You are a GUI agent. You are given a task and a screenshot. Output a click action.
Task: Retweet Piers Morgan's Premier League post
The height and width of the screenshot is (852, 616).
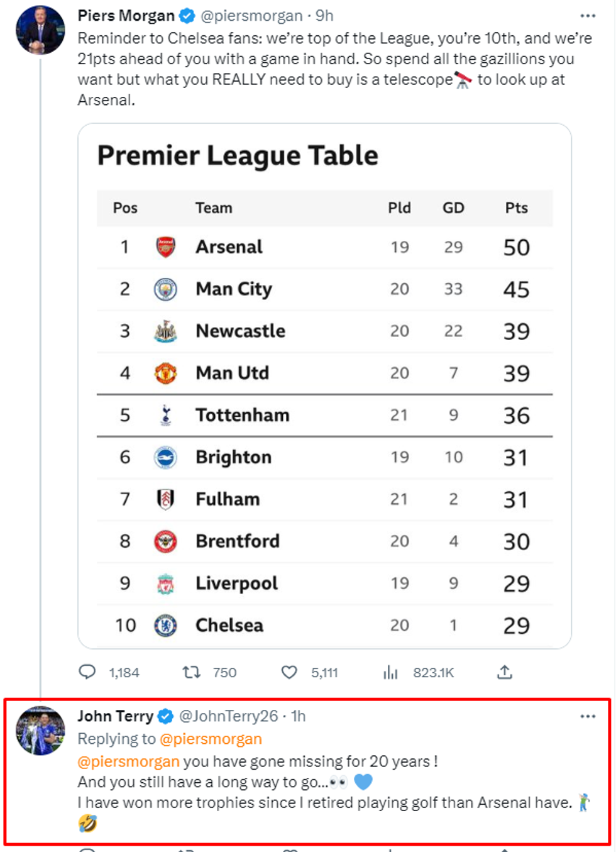click(192, 672)
